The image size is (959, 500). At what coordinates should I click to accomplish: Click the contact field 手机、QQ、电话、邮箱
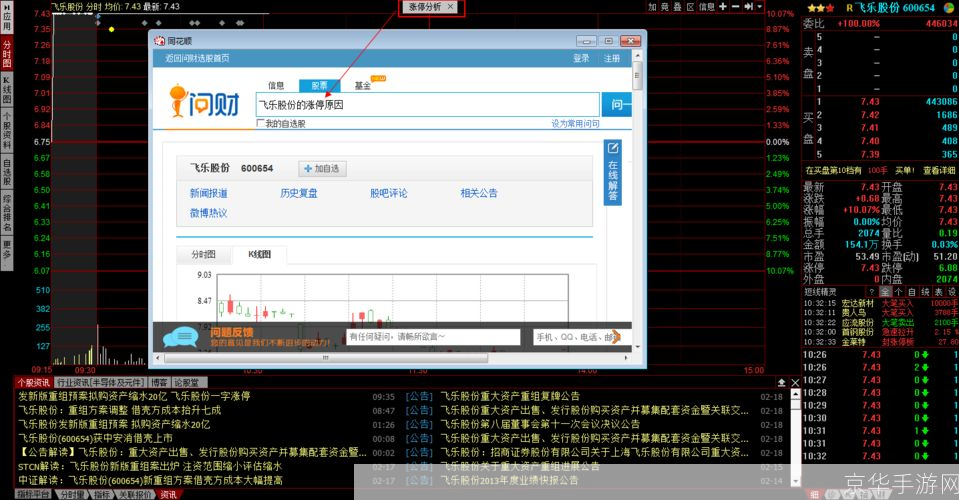(x=577, y=337)
